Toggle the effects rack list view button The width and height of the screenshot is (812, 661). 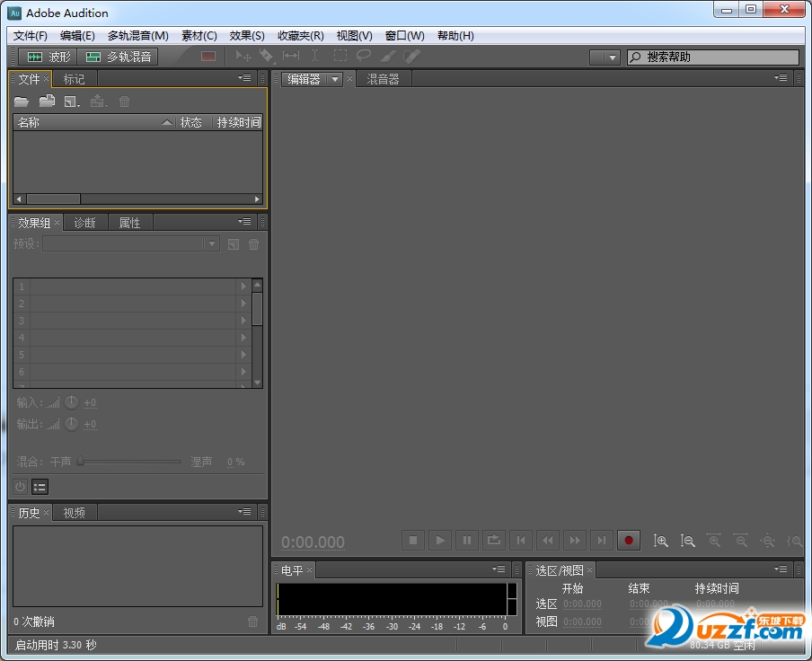pyautogui.click(x=40, y=487)
